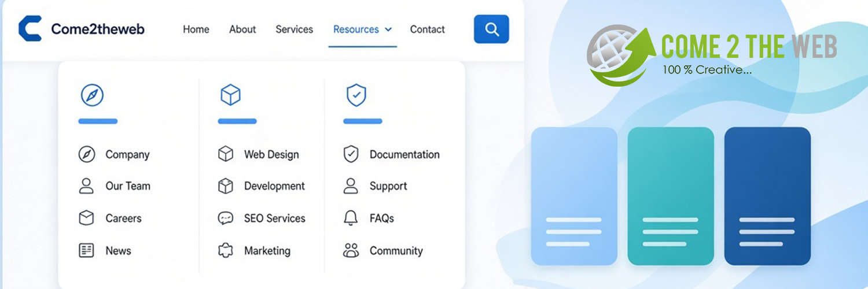Click the compass icon beside Company
The image size is (868, 289).
click(86, 154)
